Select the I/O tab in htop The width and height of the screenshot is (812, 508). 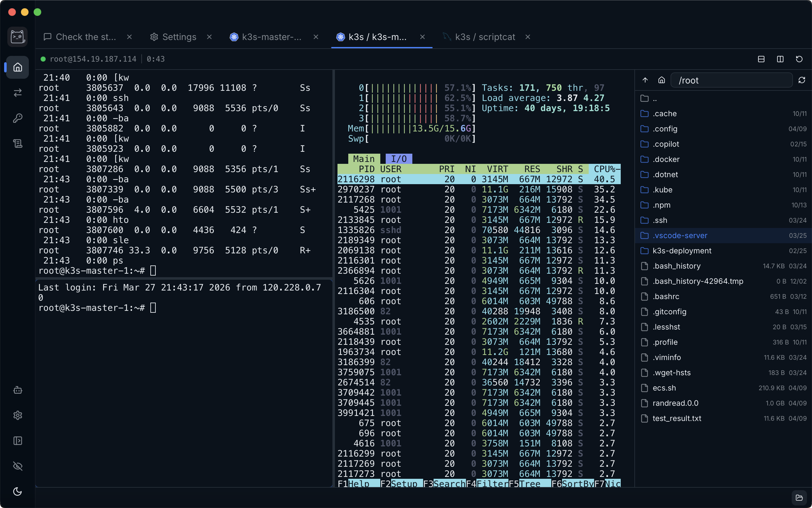[399, 158]
